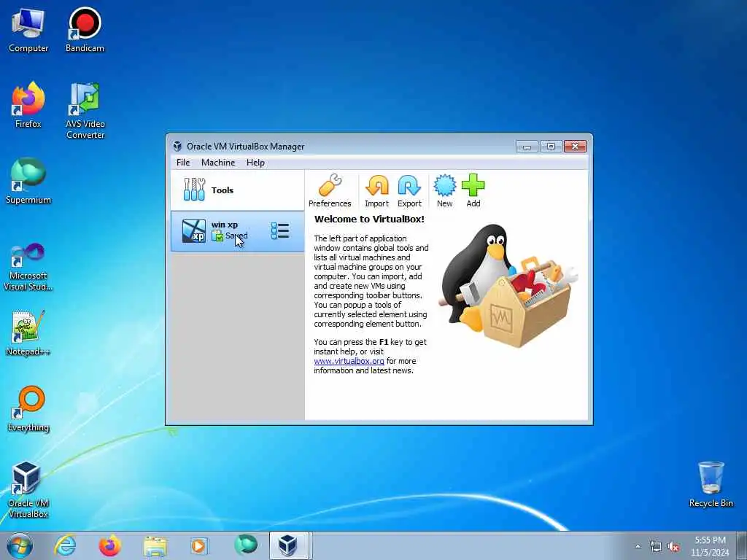Image resolution: width=747 pixels, height=560 pixels.
Task: Click the muted volume tray icon
Action: pyautogui.click(x=673, y=546)
